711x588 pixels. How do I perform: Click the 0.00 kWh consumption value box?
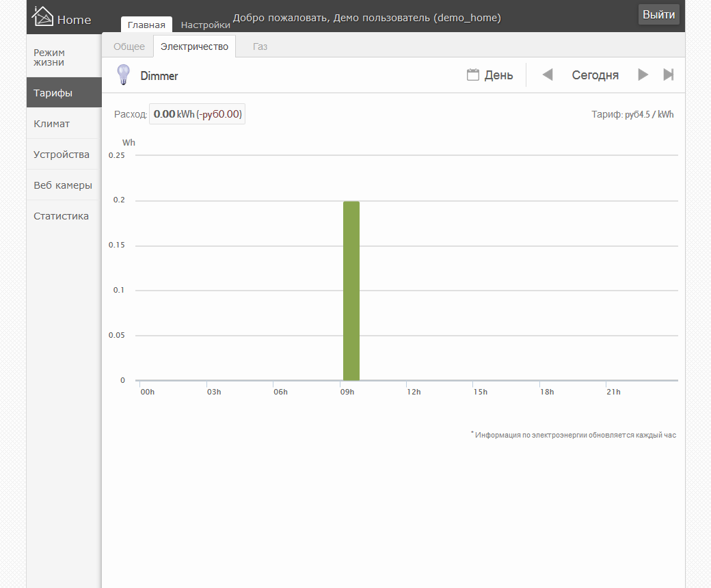pos(198,113)
